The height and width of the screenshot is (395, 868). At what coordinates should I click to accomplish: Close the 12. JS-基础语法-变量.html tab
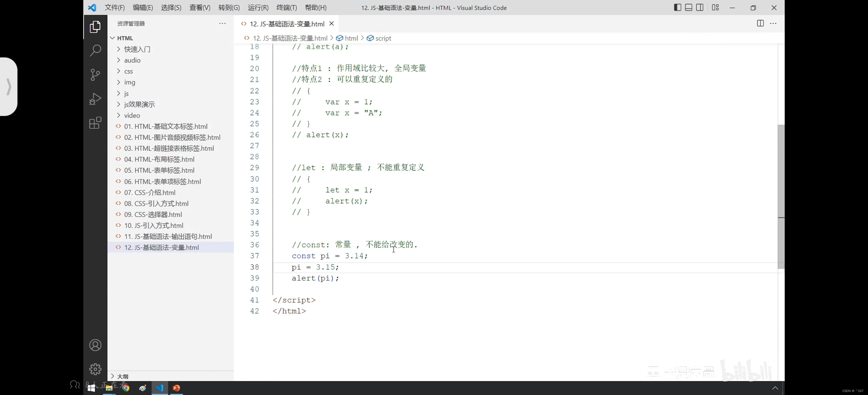tap(332, 23)
